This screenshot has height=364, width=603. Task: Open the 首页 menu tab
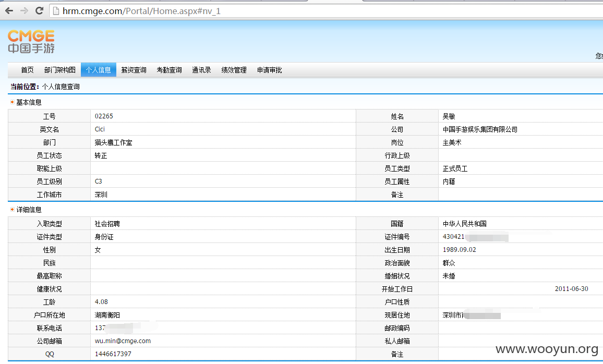(x=27, y=70)
